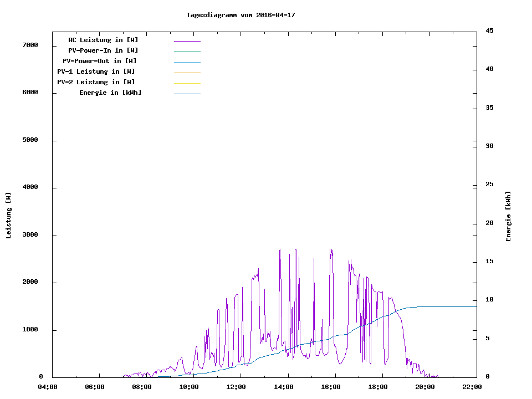This screenshot has width=532, height=399.
Task: Select the PV-Power-Out in [W] legend label
Action: pyautogui.click(x=100, y=61)
